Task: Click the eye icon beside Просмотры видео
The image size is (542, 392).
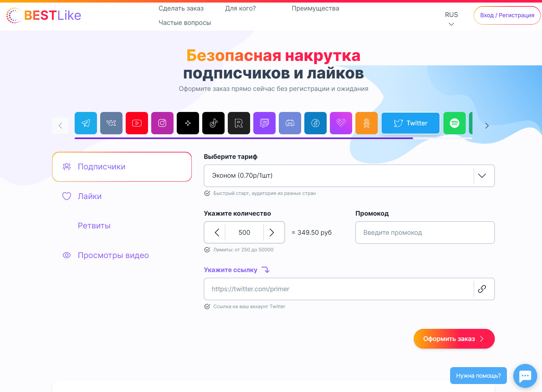Action: [x=67, y=255]
